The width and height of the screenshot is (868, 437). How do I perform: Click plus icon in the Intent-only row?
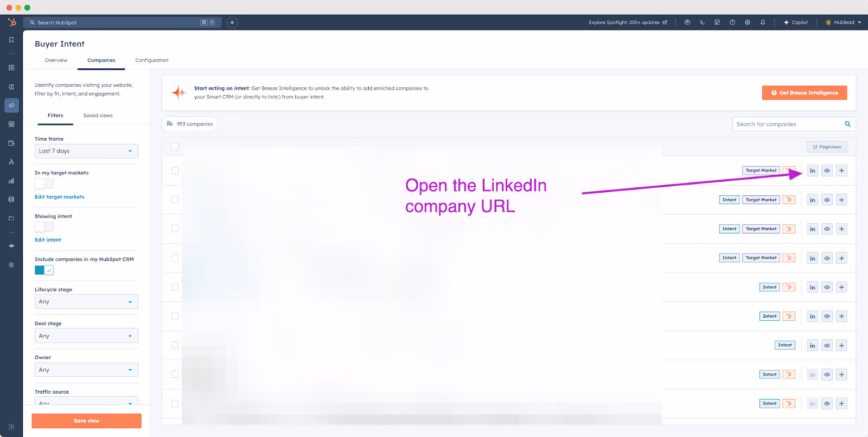(x=841, y=345)
